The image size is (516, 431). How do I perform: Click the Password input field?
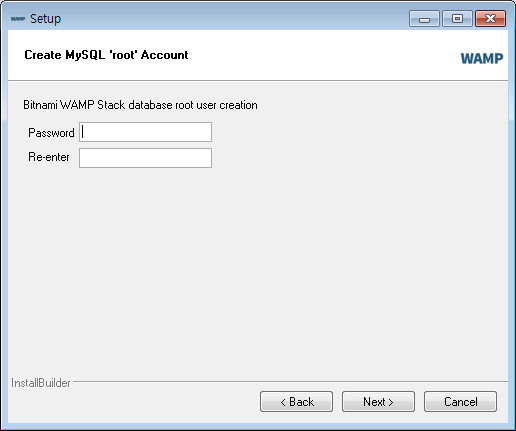click(145, 132)
